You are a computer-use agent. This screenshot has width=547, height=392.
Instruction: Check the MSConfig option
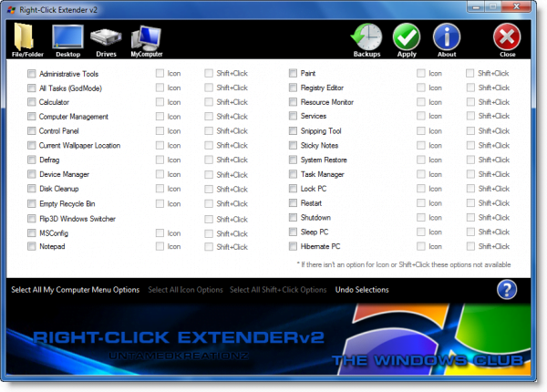tap(32, 232)
